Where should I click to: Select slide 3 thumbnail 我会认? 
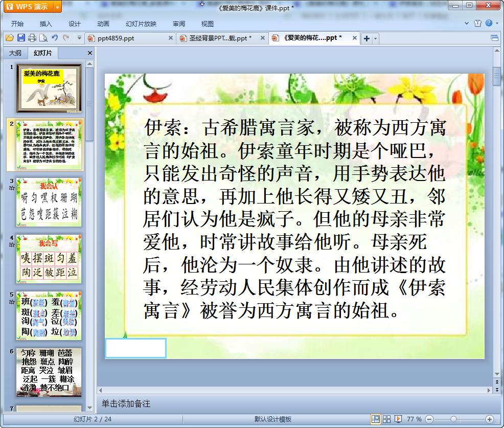tap(49, 202)
